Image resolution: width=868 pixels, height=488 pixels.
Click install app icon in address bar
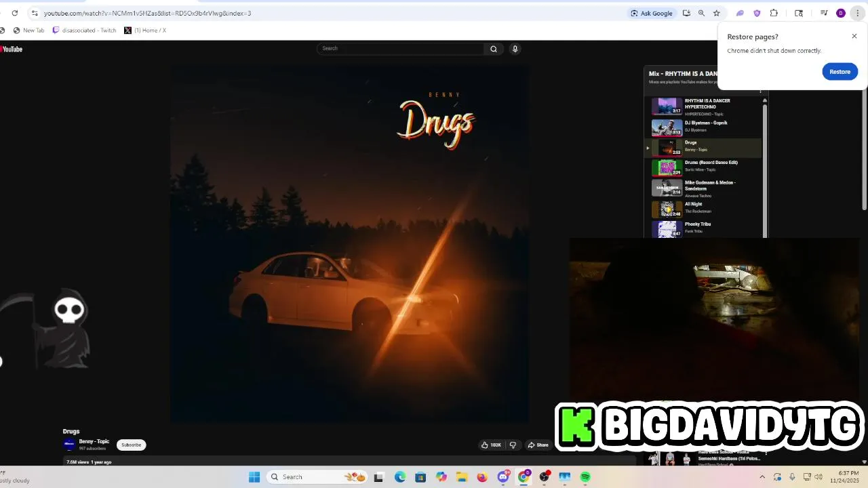point(686,13)
